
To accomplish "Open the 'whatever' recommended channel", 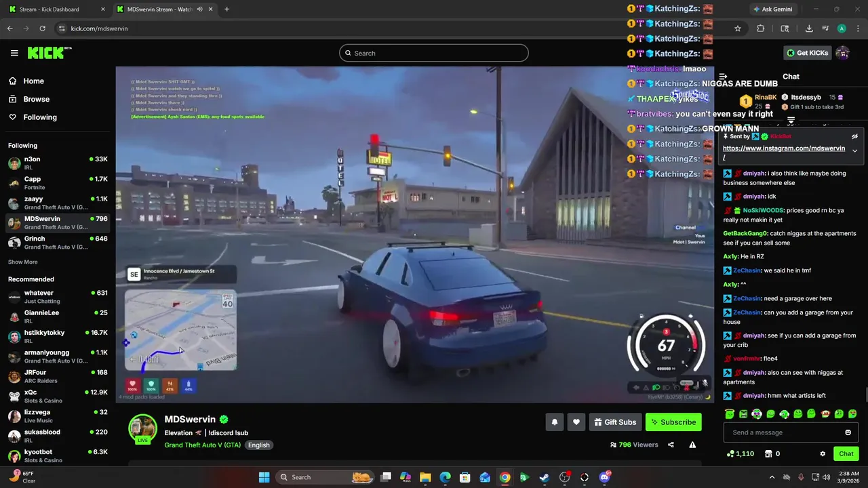I will click(x=58, y=297).
